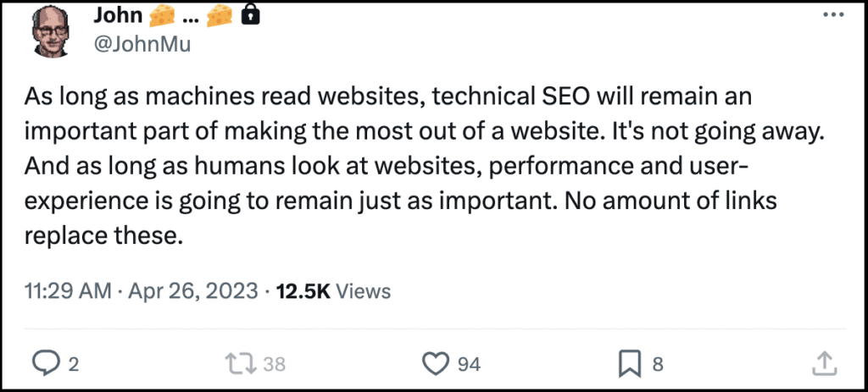Image resolution: width=868 pixels, height=392 pixels.
Task: Bookmark this tweet using the bookmark icon
Action: click(630, 363)
